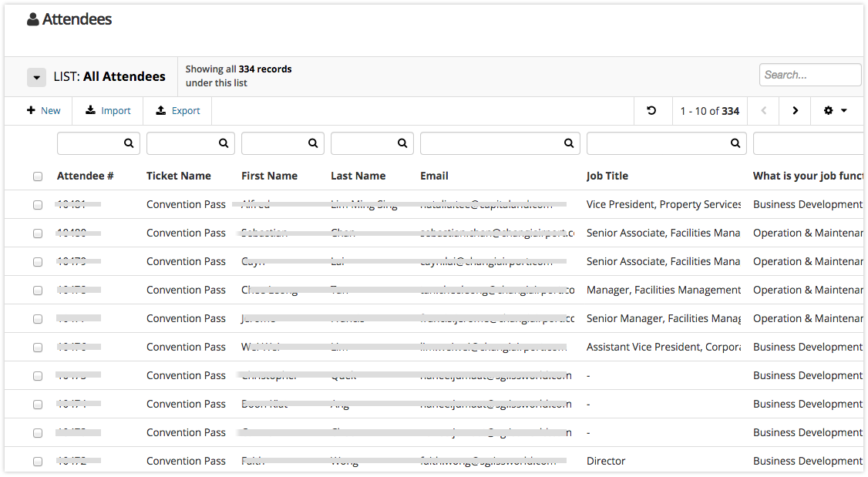The height and width of the screenshot is (477, 868).
Task: Go to next page of attendees
Action: click(795, 111)
